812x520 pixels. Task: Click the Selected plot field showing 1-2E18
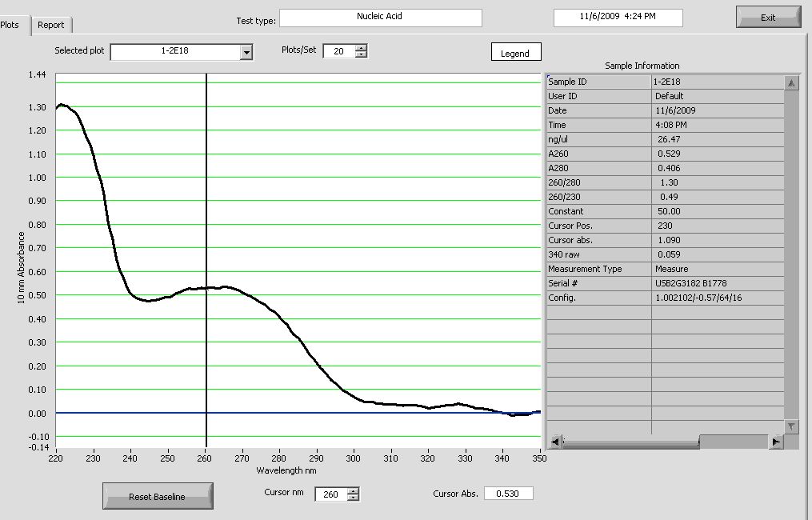(x=175, y=51)
